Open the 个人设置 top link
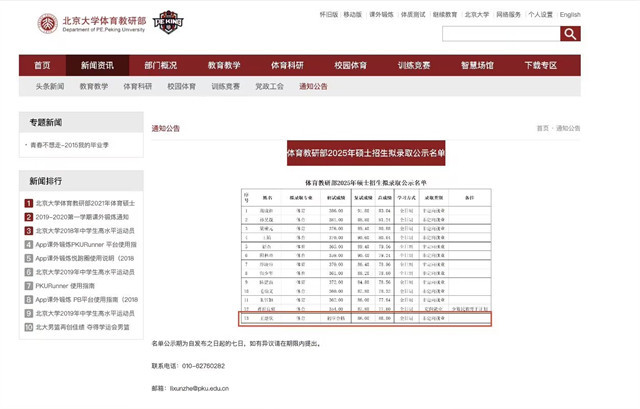 pos(540,15)
